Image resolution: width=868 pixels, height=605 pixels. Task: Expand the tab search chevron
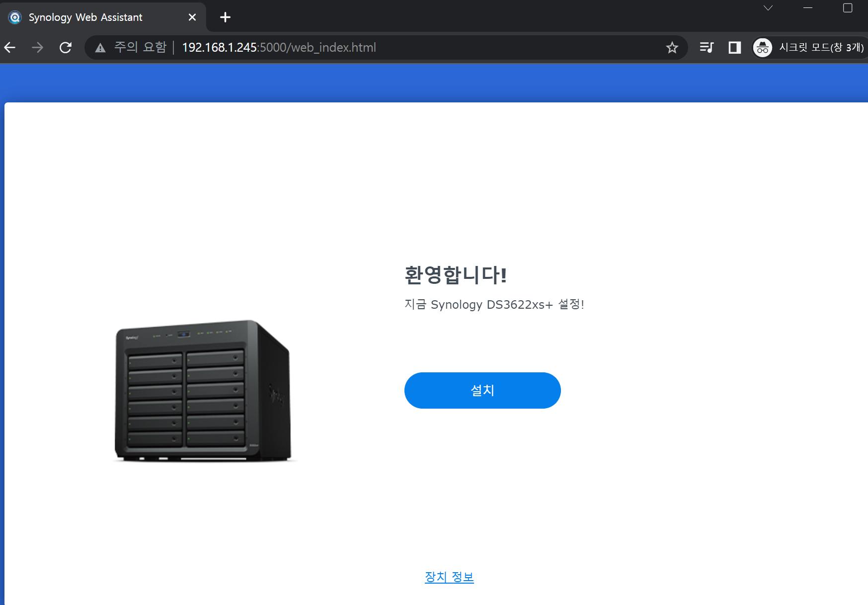[x=768, y=8]
